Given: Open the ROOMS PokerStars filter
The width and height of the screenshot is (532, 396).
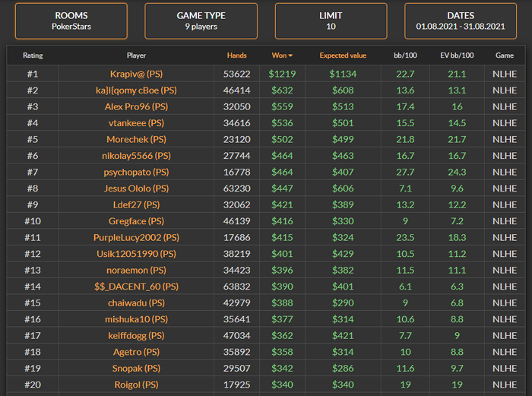Looking at the screenshot, I should coord(71,21).
